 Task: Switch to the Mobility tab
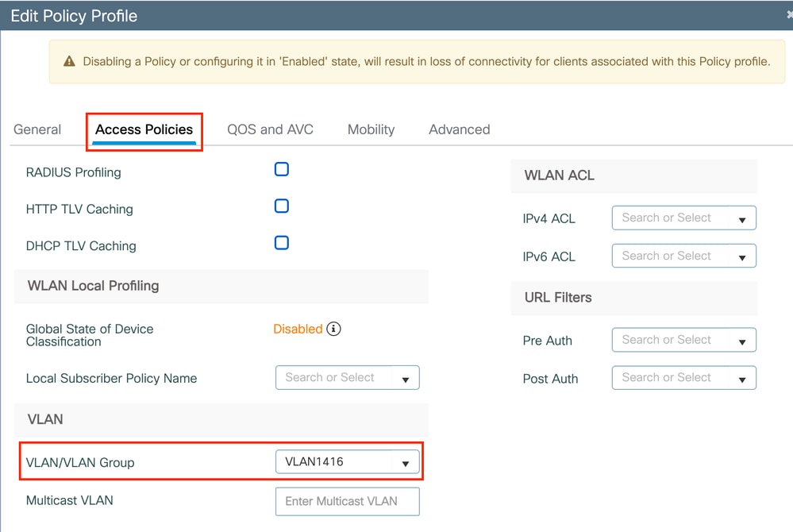pos(371,129)
